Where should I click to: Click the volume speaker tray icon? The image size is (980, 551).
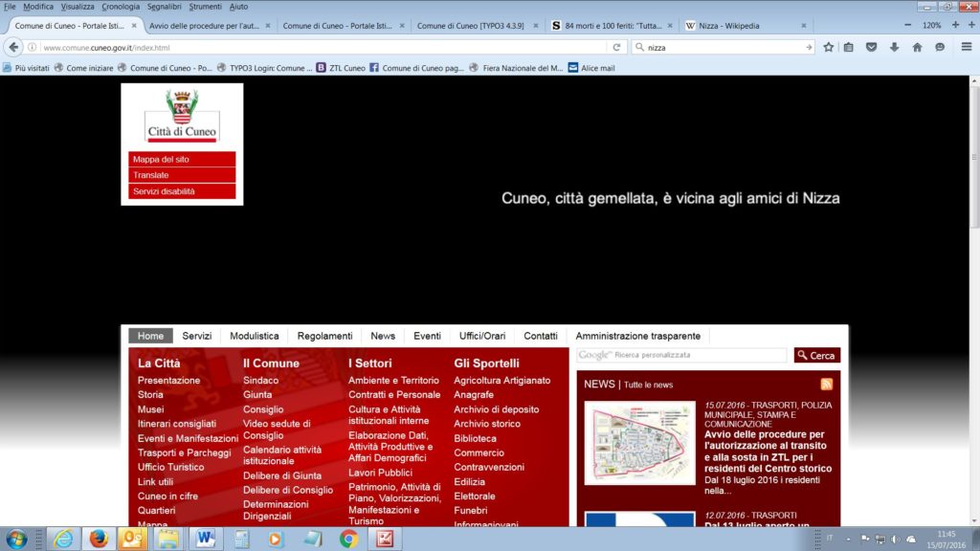(895, 539)
